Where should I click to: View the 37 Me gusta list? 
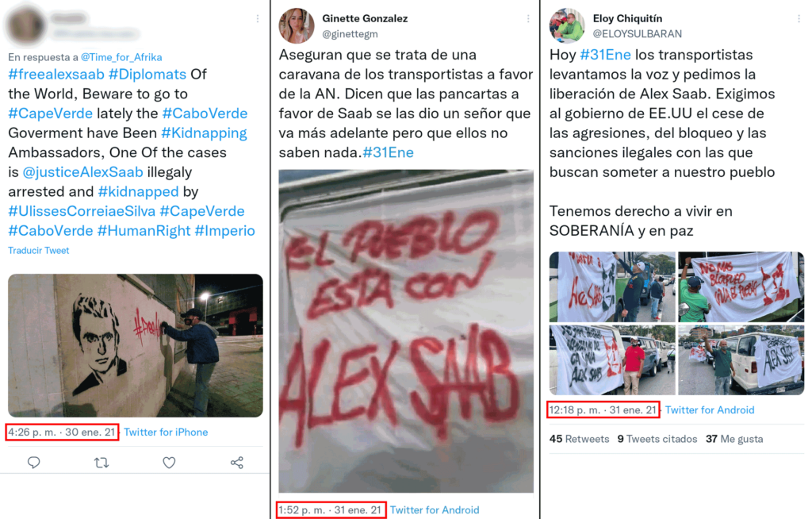[x=734, y=439]
